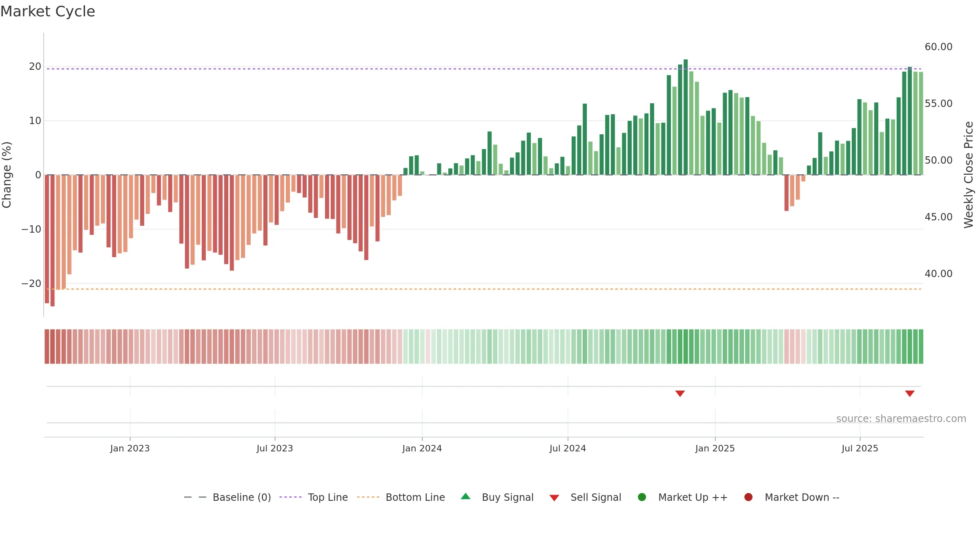Viewport: 980px width, 551px height.
Task: Click the 10 tick on Change axis
Action: [x=35, y=121]
